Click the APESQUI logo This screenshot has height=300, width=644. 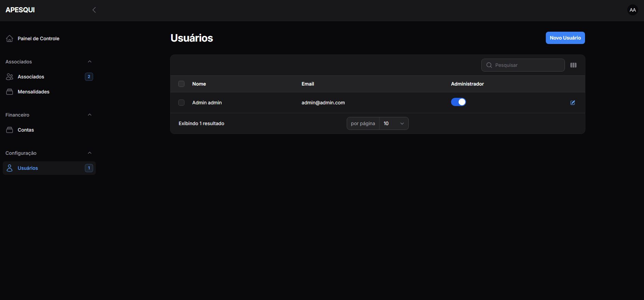click(x=20, y=10)
